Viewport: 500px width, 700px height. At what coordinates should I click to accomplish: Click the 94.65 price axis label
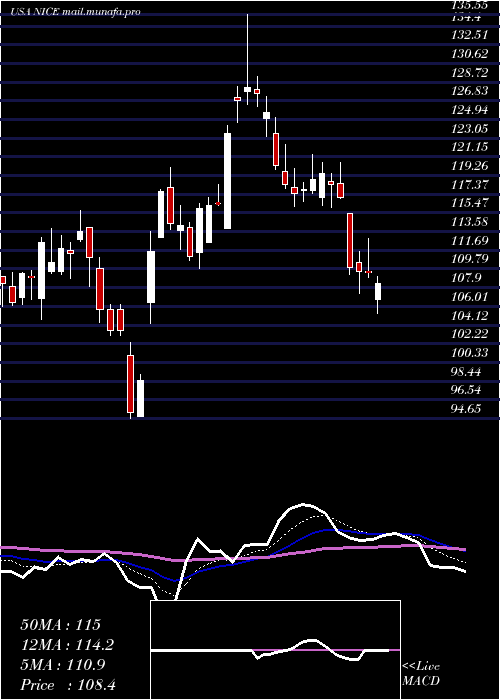[x=467, y=408]
